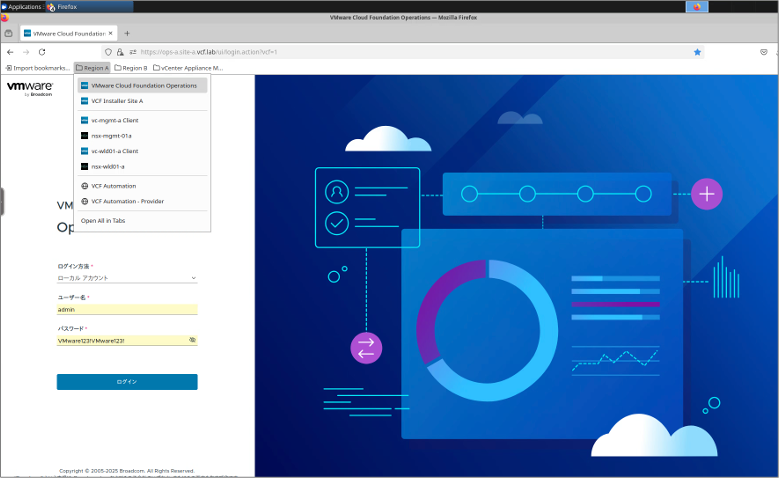Screen dimensions: 779x478
Task: Toggle password visibility eye icon
Action: click(x=192, y=340)
